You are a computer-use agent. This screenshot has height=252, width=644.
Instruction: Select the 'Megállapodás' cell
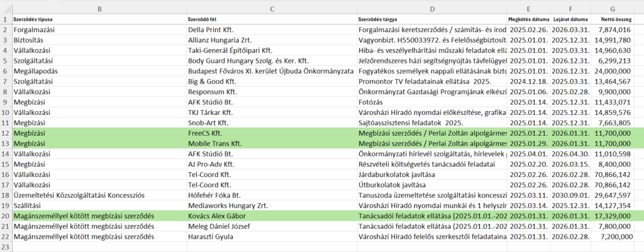(99, 71)
